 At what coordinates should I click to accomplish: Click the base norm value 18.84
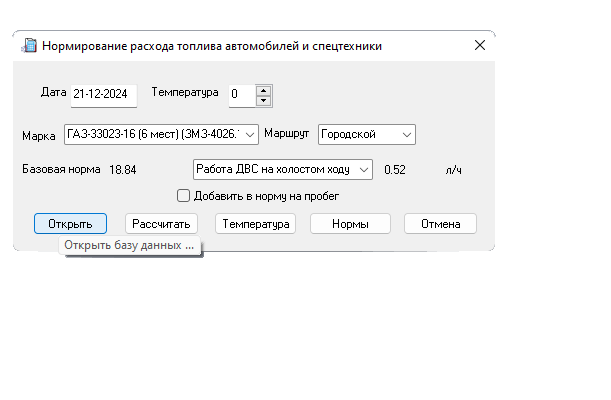[x=123, y=170]
